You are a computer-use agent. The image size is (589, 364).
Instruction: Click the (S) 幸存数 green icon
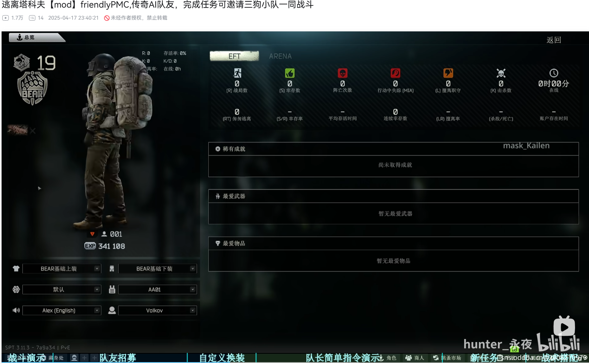tap(290, 73)
